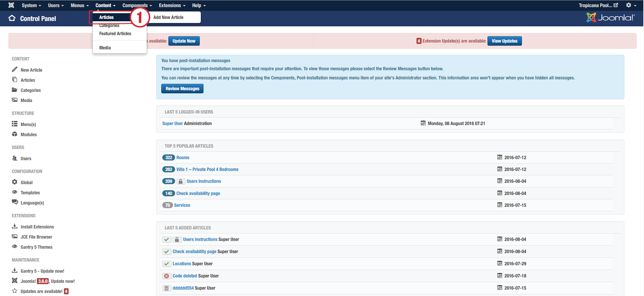The height and width of the screenshot is (296, 644).
Task: Open Install Extensions sidebar link
Action: tap(37, 227)
